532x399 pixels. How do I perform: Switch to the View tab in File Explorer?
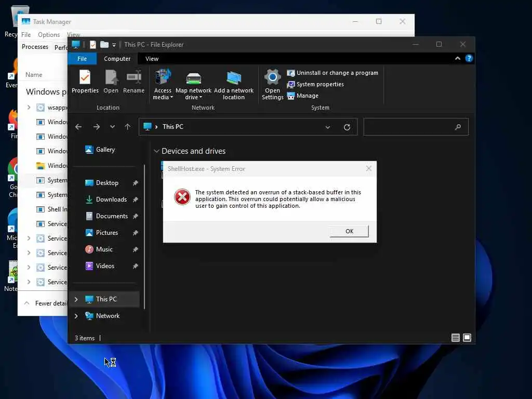152,59
